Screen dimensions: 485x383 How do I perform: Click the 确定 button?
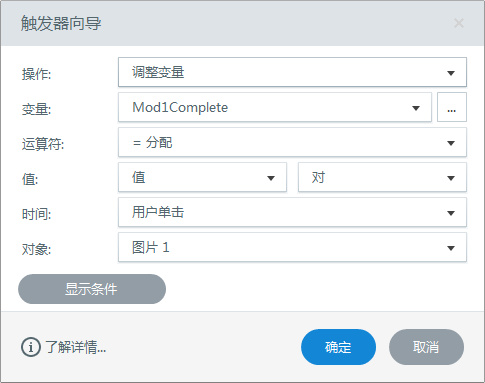click(x=338, y=347)
